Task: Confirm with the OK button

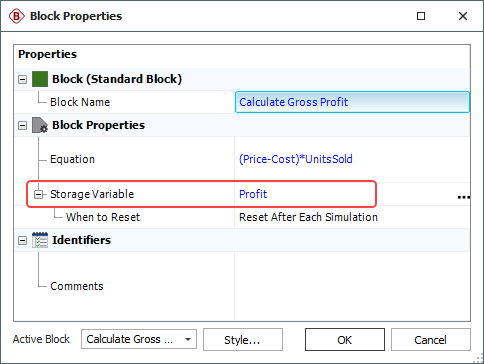Action: point(345,340)
